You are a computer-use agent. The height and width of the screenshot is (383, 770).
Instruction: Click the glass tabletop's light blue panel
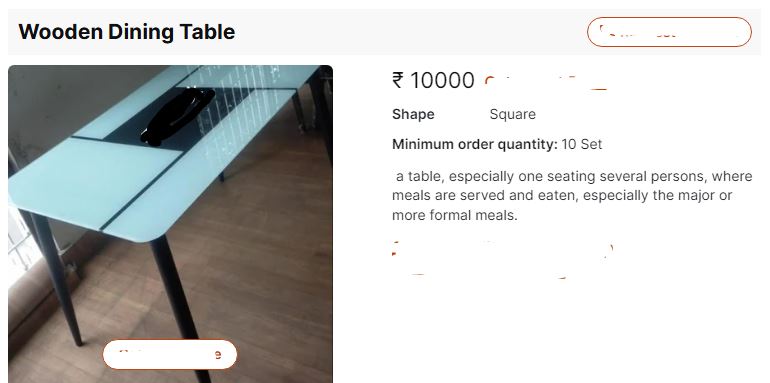[x=93, y=182]
